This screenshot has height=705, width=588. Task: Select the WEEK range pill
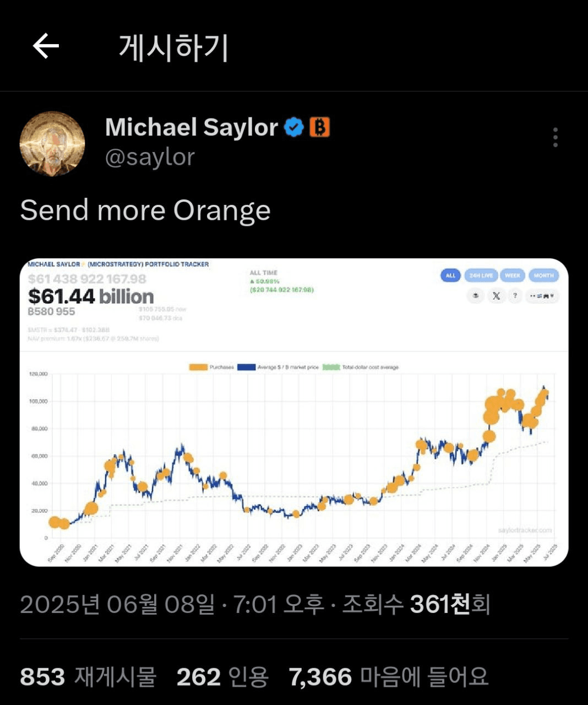pos(513,275)
